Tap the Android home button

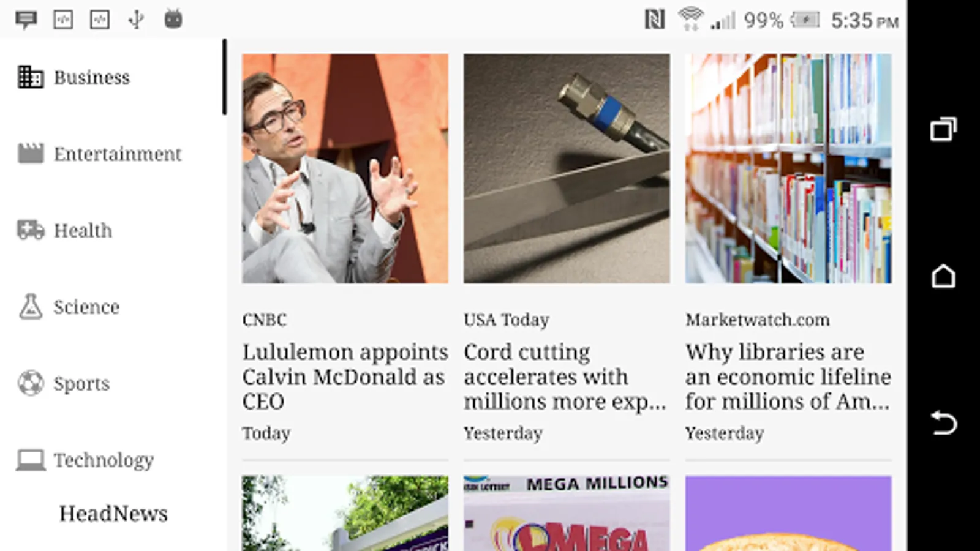(943, 276)
